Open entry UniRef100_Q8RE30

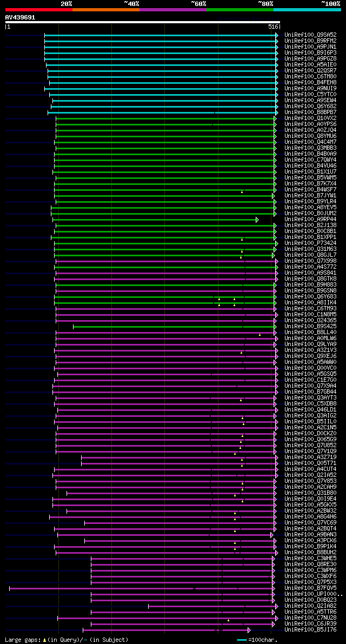[x=310, y=565]
